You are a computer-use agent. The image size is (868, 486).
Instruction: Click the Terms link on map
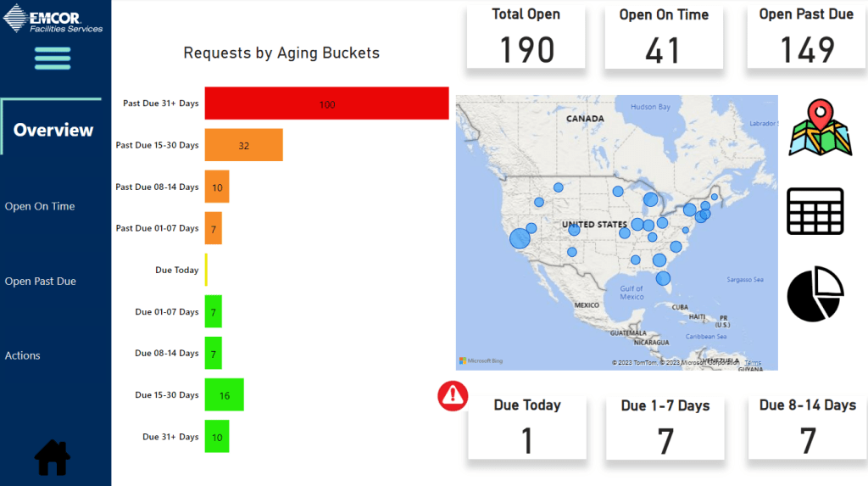(x=753, y=363)
